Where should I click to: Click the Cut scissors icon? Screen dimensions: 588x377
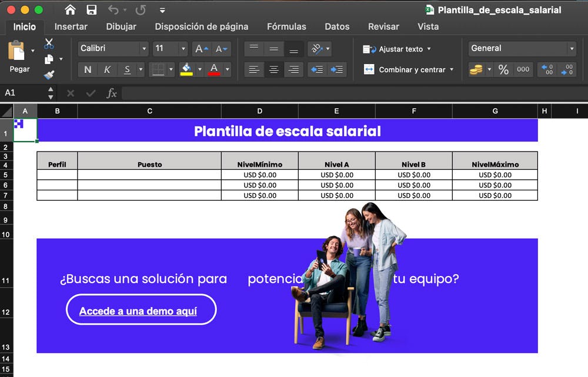click(x=49, y=43)
